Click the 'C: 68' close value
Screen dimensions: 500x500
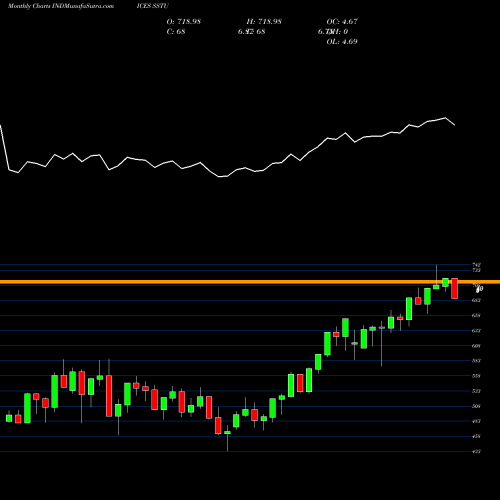pyautogui.click(x=176, y=31)
